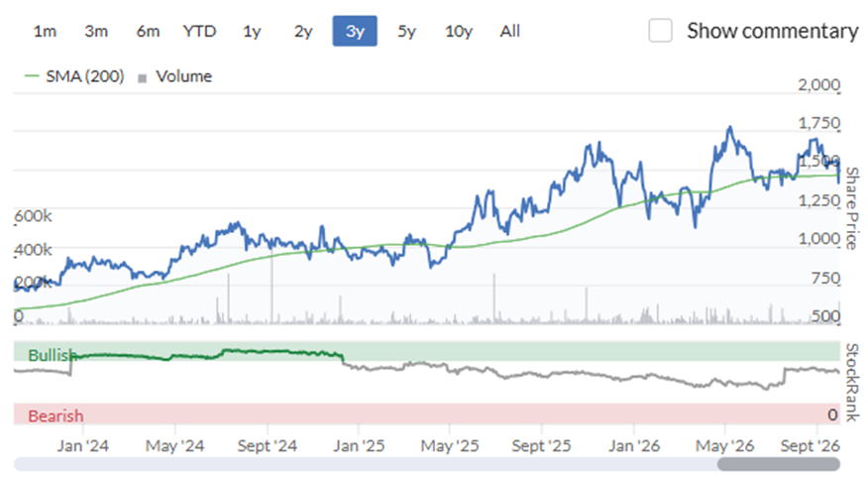Click the 1,000 price axis value
The image size is (868, 481).
(x=818, y=239)
